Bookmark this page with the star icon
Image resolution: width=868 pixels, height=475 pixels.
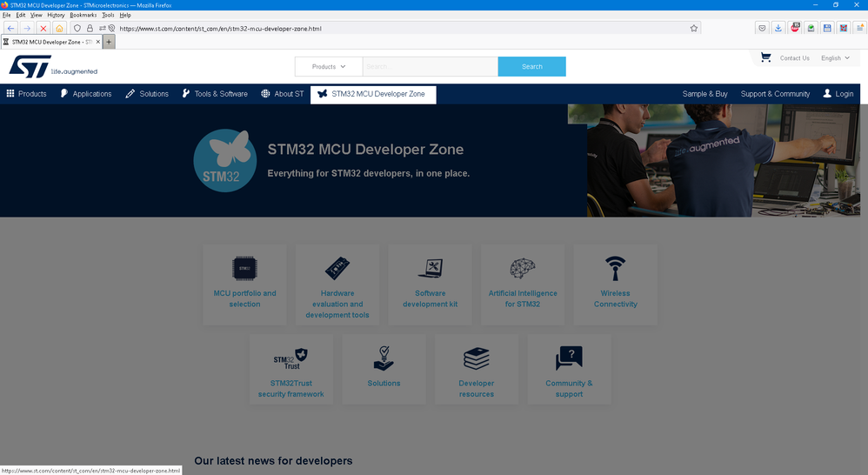694,28
